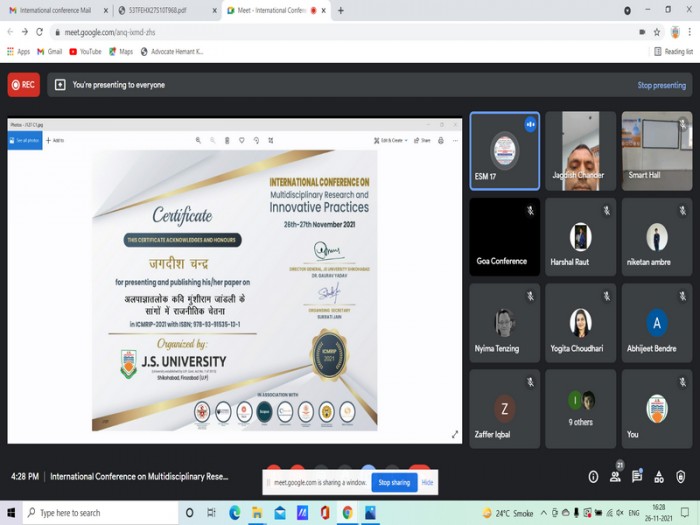
Task: Click the REC recording indicator
Action: [x=24, y=85]
